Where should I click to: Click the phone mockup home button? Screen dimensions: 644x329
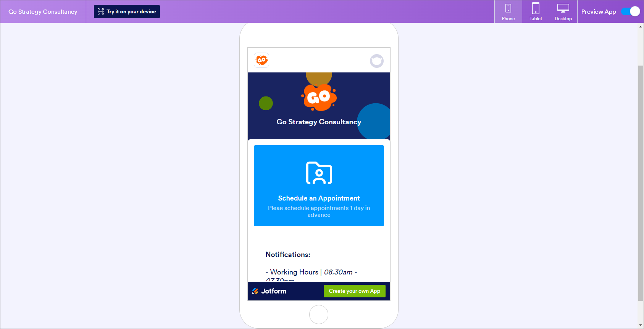coord(319,315)
